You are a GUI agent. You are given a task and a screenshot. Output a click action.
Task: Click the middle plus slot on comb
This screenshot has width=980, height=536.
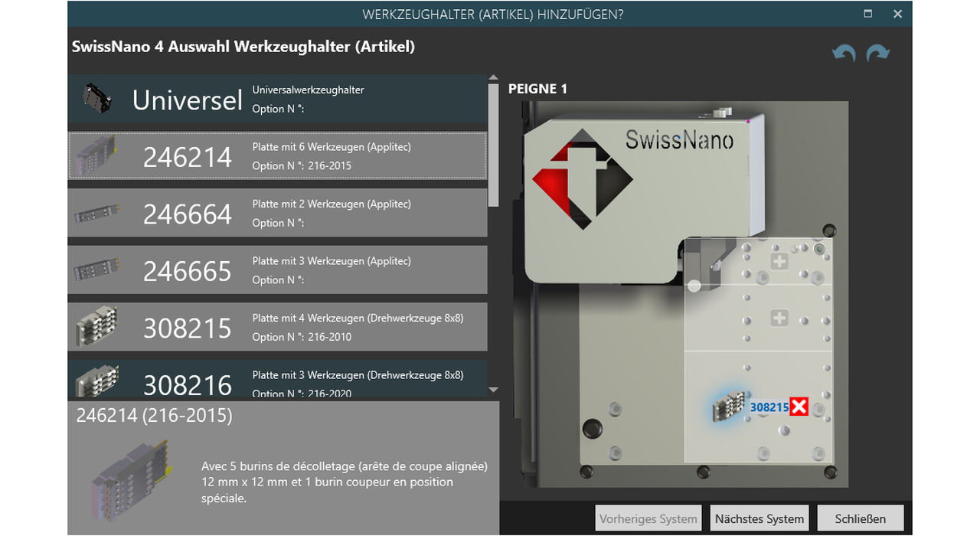click(779, 317)
